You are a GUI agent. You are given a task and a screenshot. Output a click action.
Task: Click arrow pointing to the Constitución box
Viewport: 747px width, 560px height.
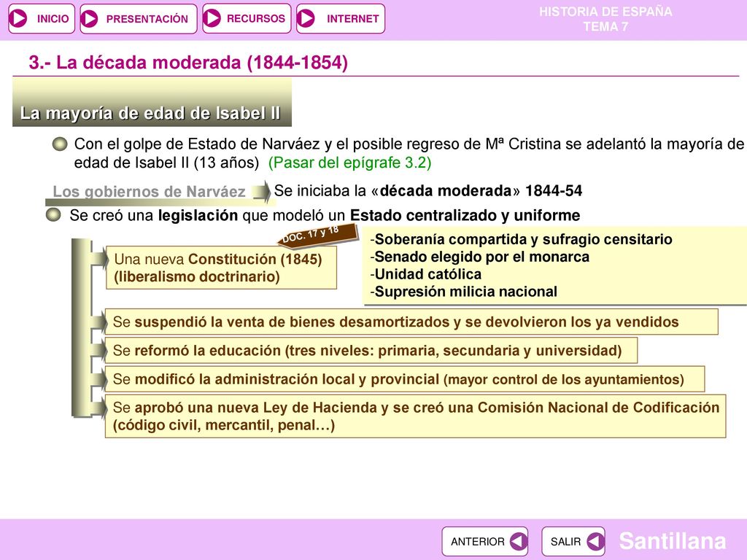coord(99,259)
